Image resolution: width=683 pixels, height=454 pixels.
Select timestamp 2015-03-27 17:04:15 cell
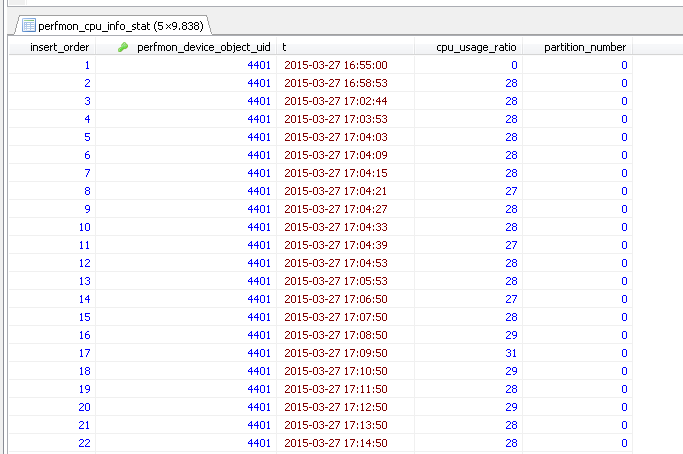(345, 173)
